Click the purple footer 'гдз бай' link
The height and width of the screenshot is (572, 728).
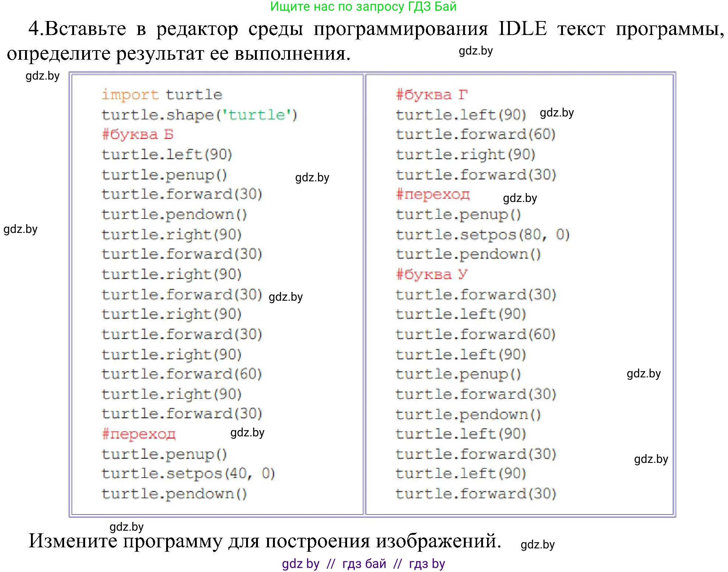click(363, 563)
